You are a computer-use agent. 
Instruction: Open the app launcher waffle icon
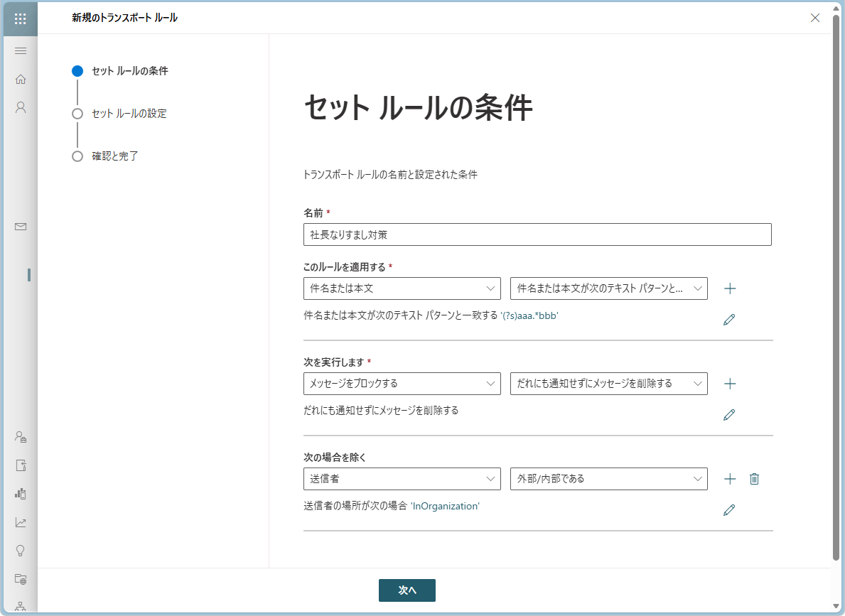[21, 18]
